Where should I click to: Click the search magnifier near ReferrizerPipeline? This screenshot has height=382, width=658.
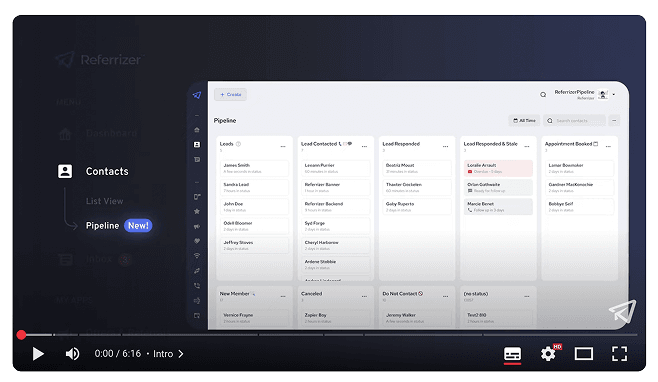(543, 95)
